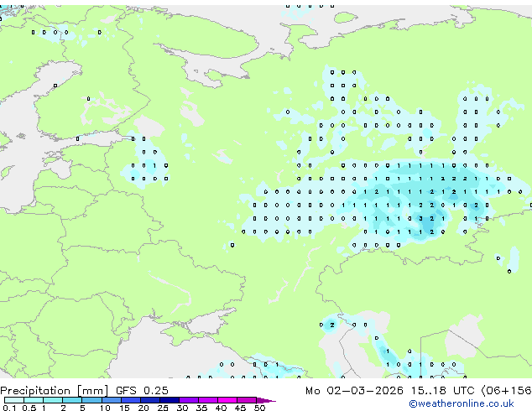This screenshot has width=532, height=411.
Task: Click the 'Precipitation [mm]' title text
Action: click(55, 391)
